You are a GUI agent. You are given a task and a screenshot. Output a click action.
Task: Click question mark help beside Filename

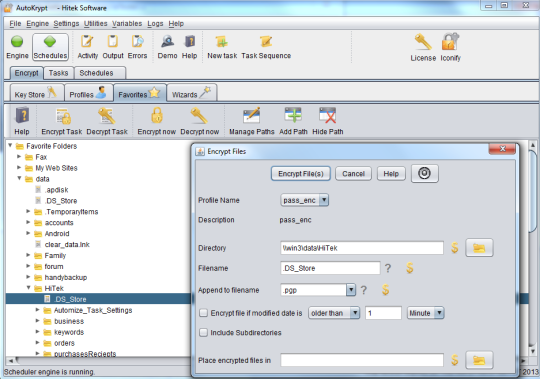point(388,268)
